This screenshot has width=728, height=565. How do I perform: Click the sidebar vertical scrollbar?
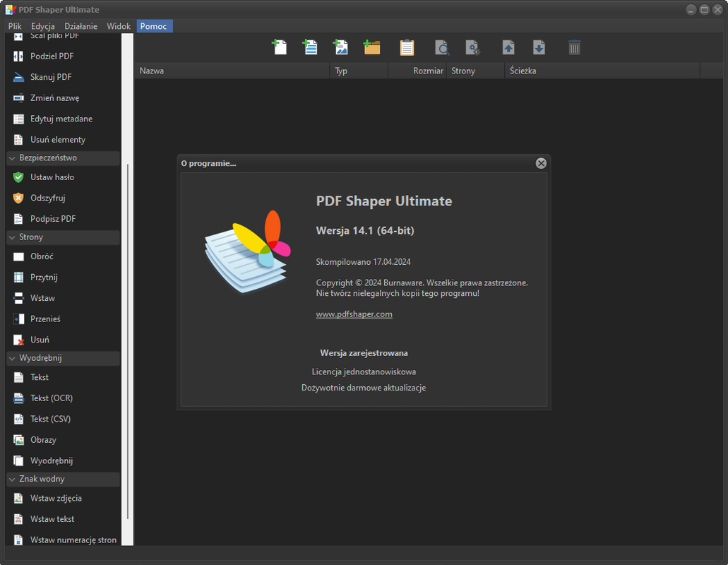point(127,341)
